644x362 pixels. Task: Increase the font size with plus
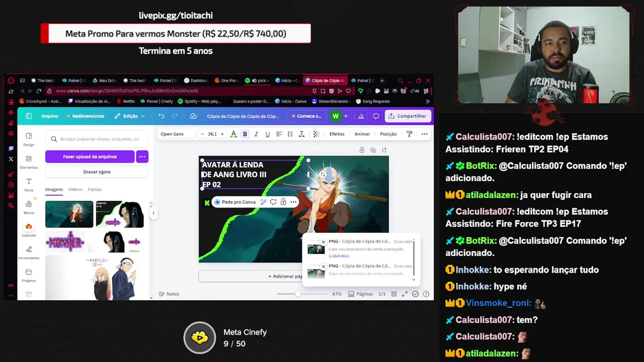pyautogui.click(x=222, y=134)
